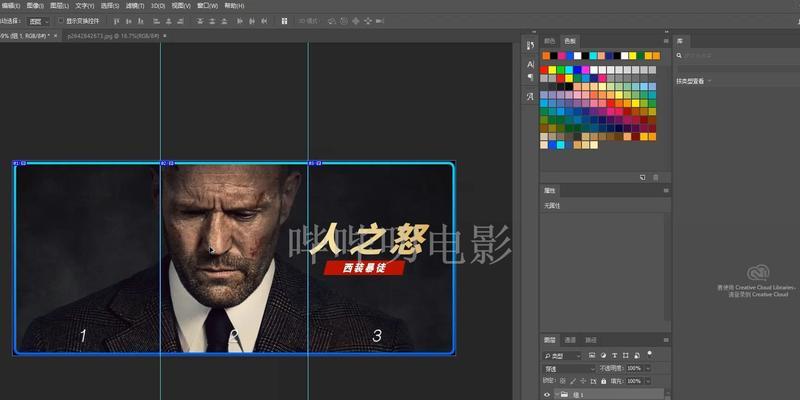
Task: Switch to the 图层 layers tab
Action: tap(549, 340)
